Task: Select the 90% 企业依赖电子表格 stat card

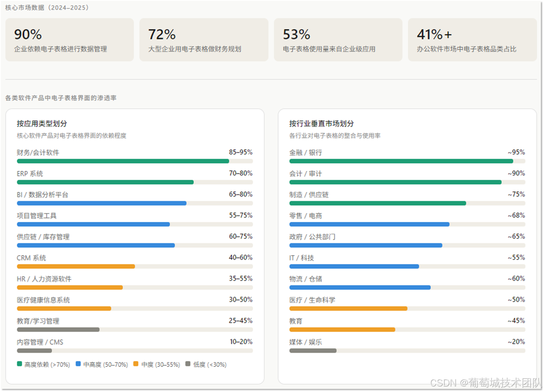Action: [x=70, y=40]
